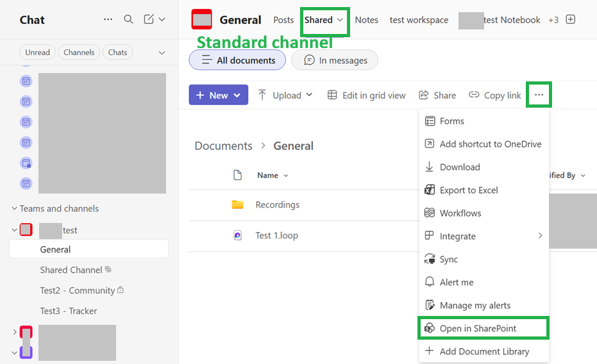
Task: Select Add shortcut to OneDrive
Action: (x=484, y=144)
